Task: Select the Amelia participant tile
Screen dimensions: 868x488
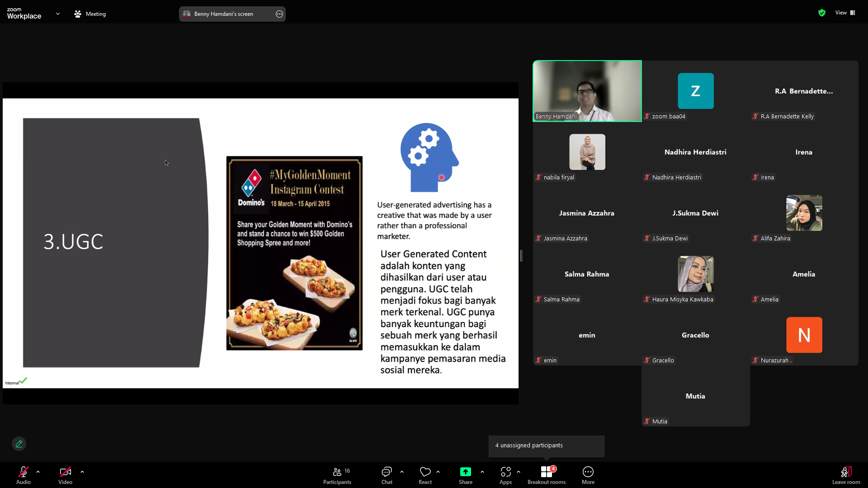Action: pyautogui.click(x=804, y=274)
